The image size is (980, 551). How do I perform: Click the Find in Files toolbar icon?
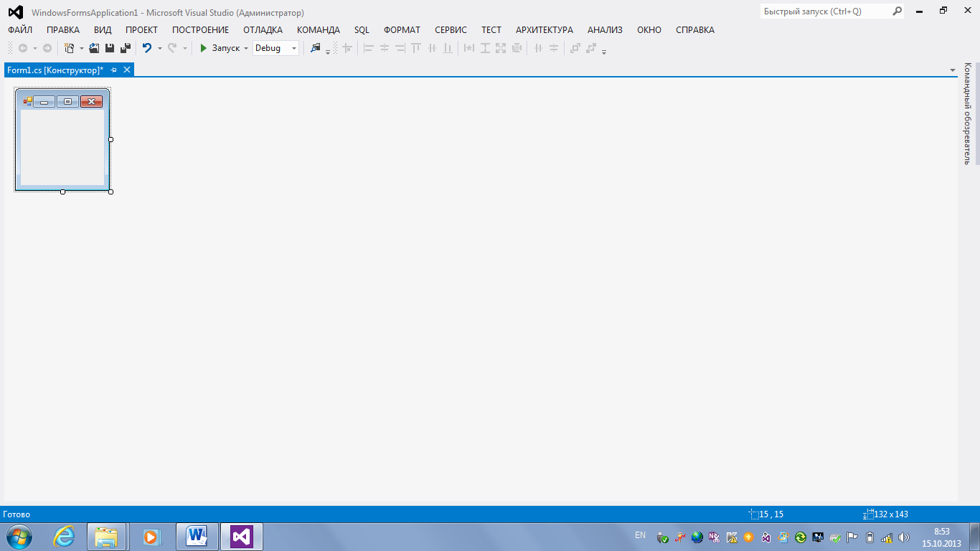316,48
